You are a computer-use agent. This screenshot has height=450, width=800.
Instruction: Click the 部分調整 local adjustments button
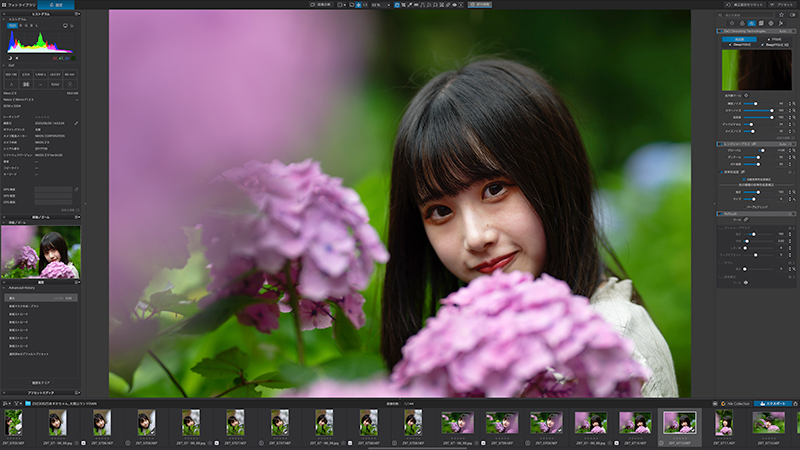(x=480, y=5)
